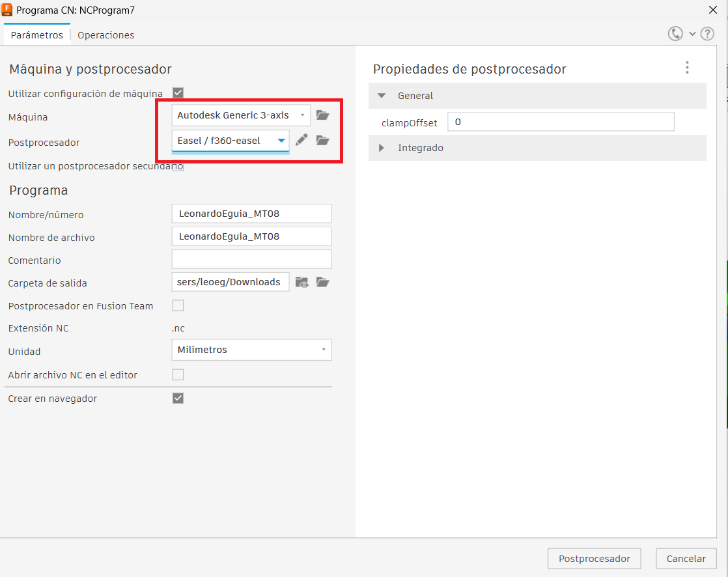
Task: Close the Programa CN dialog
Action: pyautogui.click(x=713, y=10)
